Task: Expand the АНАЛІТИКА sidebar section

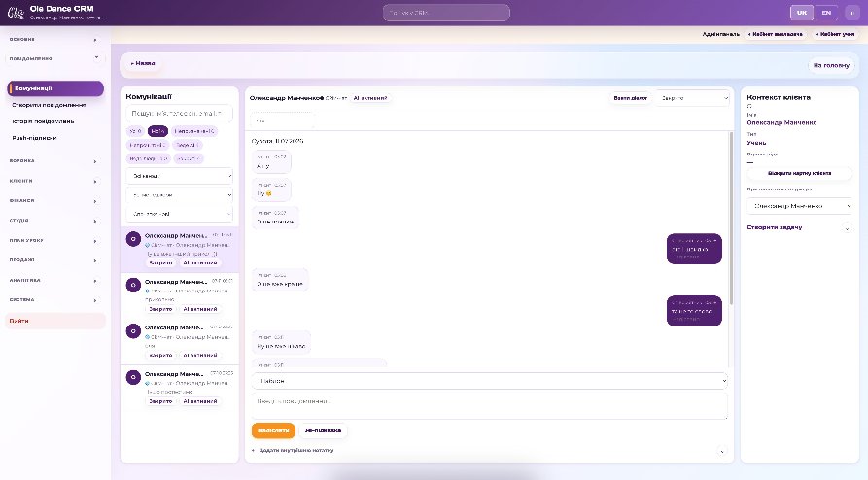Action: pos(53,281)
